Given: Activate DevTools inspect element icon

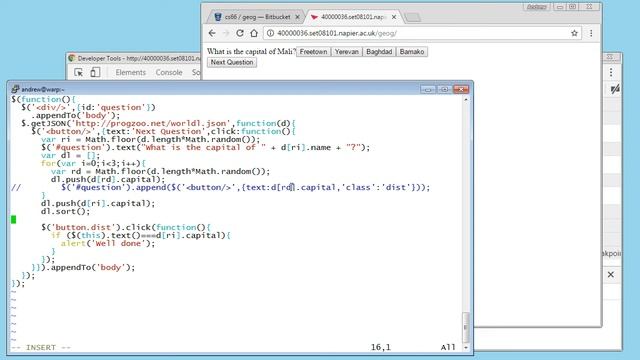Looking at the screenshot, I should 79,73.
